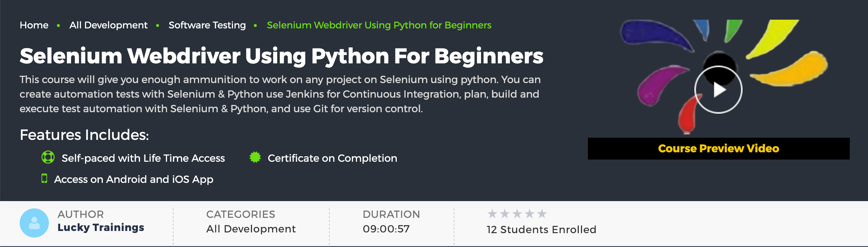This screenshot has width=868, height=247.
Task: Click the green certificate badge icon
Action: [255, 157]
